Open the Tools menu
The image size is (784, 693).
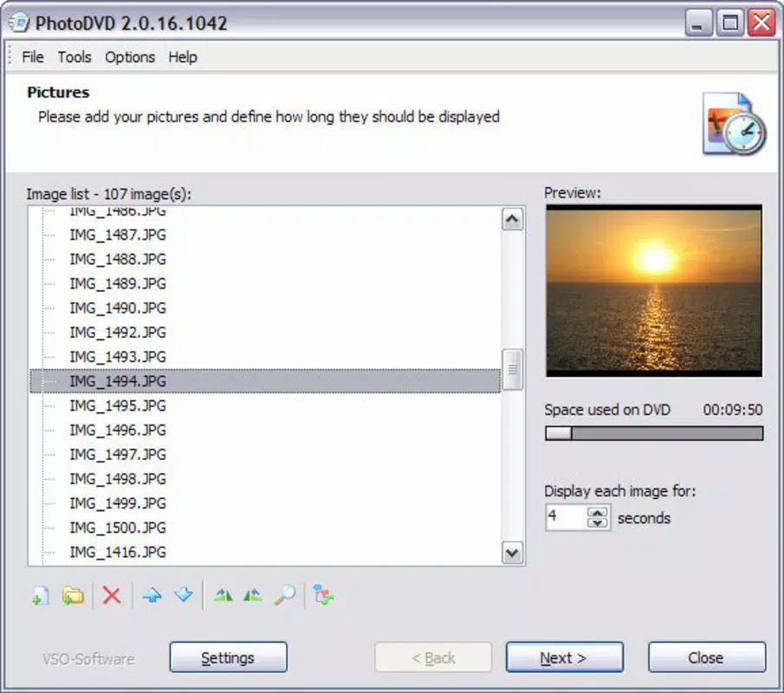(75, 57)
